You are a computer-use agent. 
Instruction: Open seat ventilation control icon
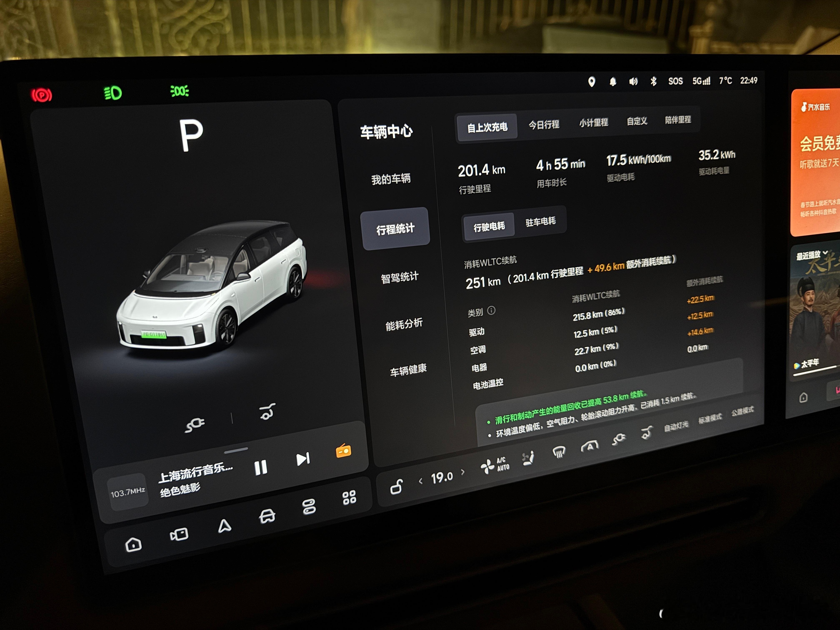coord(528,458)
